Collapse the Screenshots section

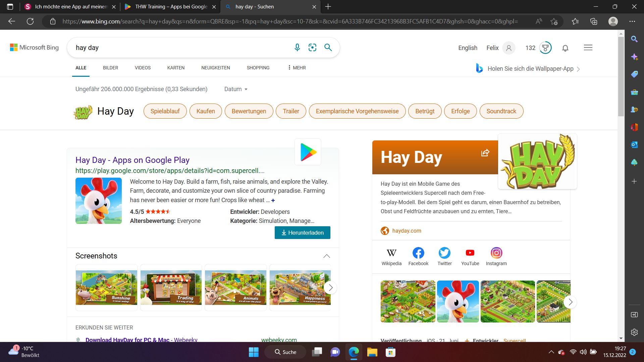[x=326, y=256]
